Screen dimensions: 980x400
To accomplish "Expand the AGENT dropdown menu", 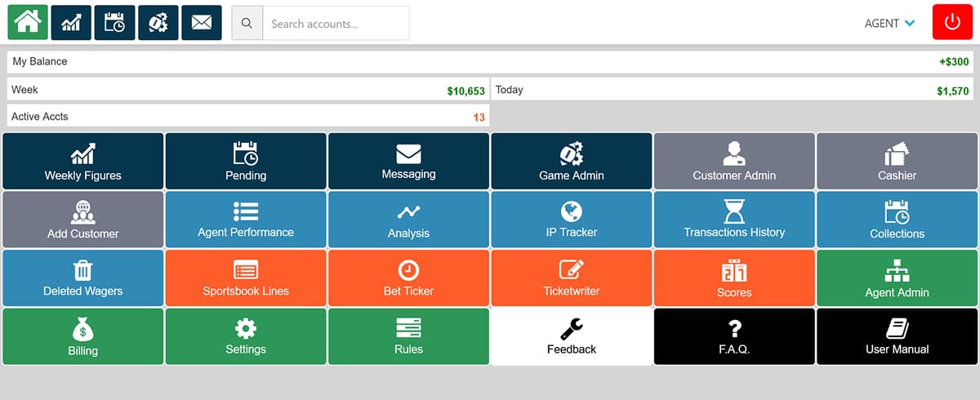I will [889, 24].
